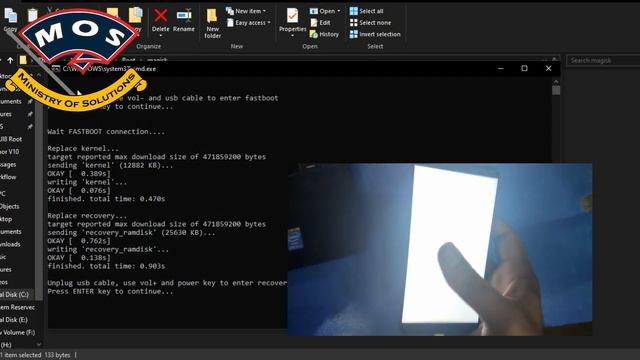Click 'Wait FASTBOOT connection....' line

click(106, 131)
